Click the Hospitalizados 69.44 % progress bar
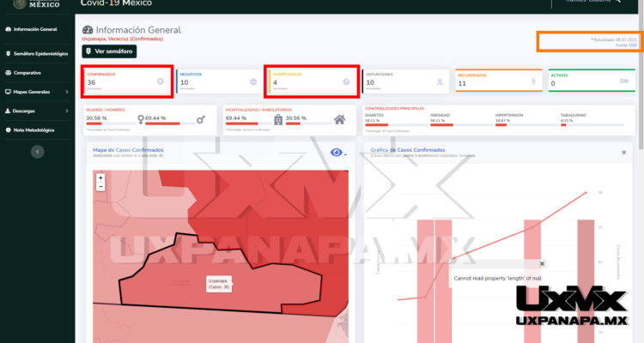Viewport: 644px width, 343px height. 248,123
